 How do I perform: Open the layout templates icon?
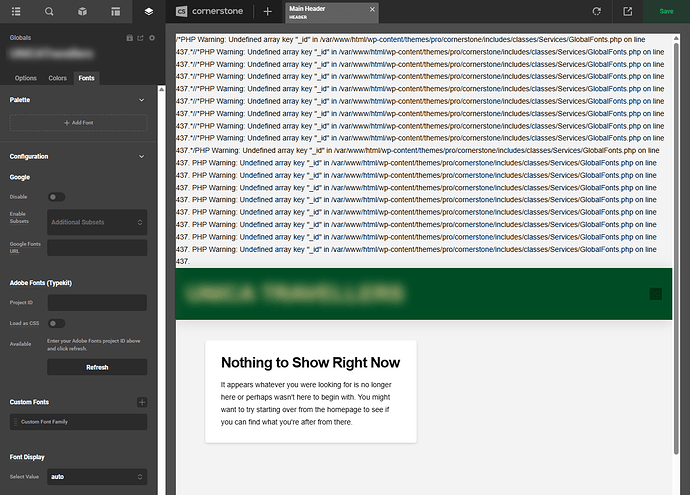[x=115, y=11]
